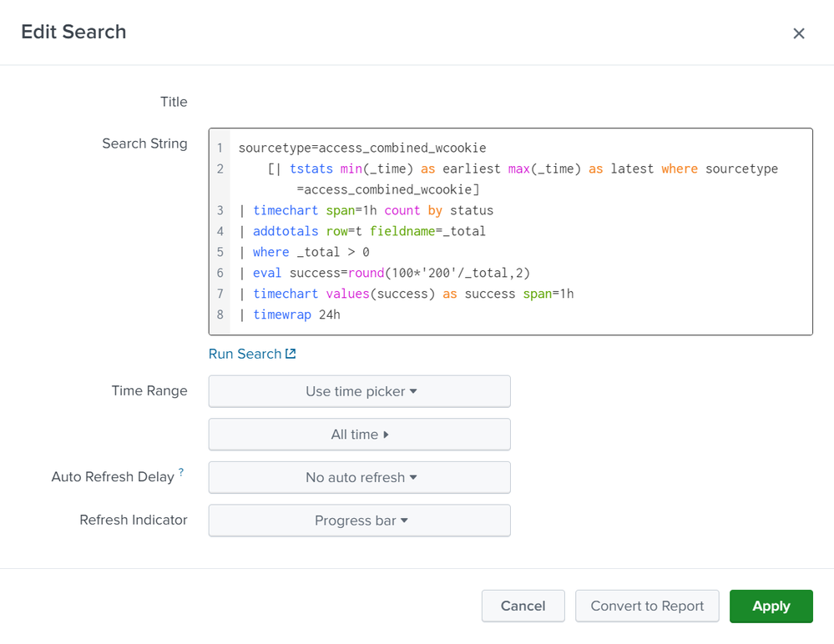Click the Run Search link
This screenshot has height=644, width=834.
[x=244, y=353]
